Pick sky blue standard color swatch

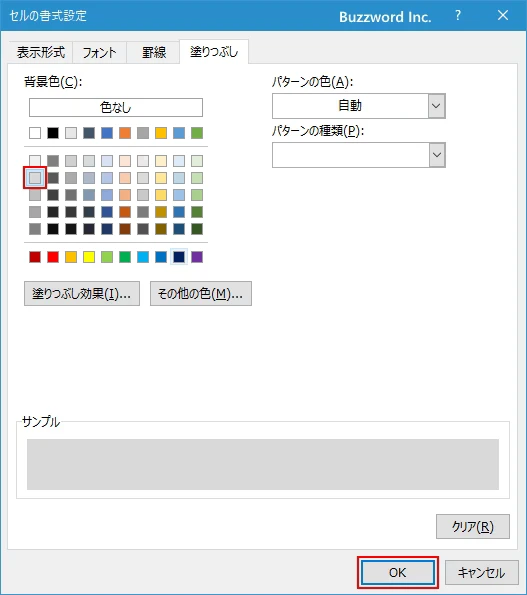143,257
